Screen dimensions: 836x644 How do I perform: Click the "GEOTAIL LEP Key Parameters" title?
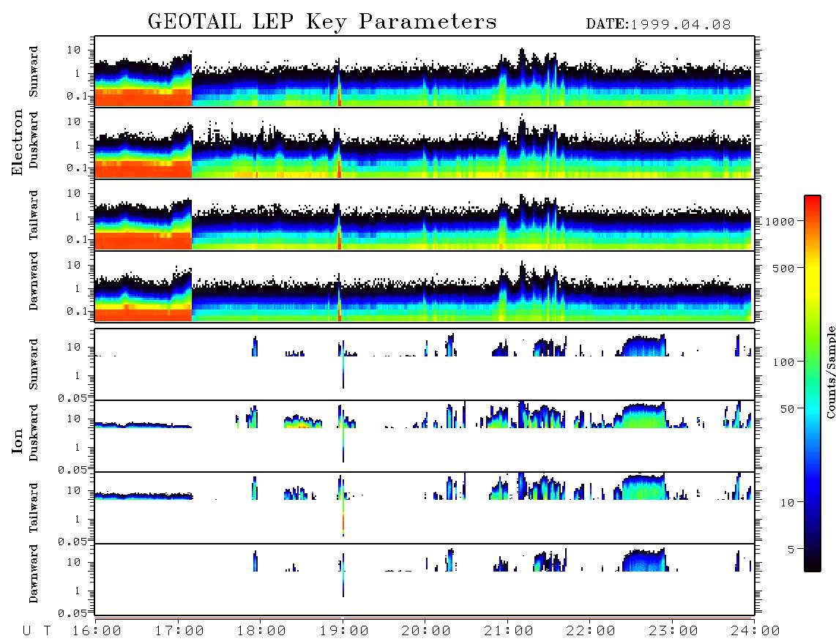click(322, 22)
